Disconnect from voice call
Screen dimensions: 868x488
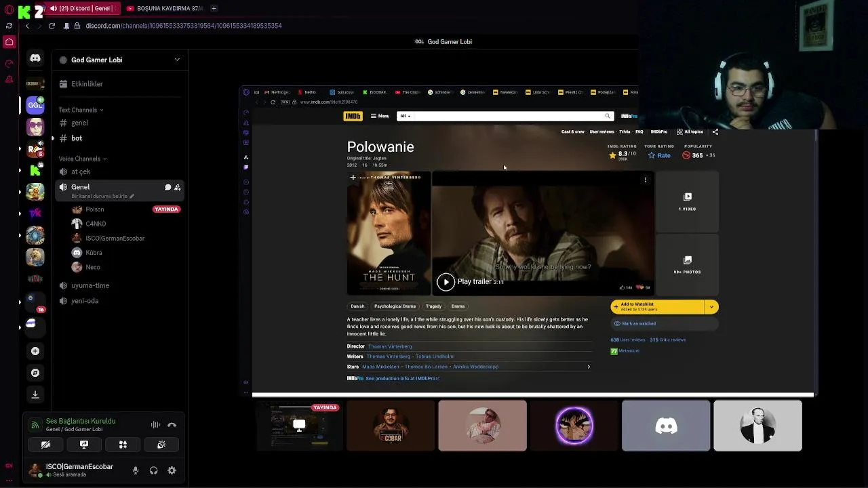(172, 425)
